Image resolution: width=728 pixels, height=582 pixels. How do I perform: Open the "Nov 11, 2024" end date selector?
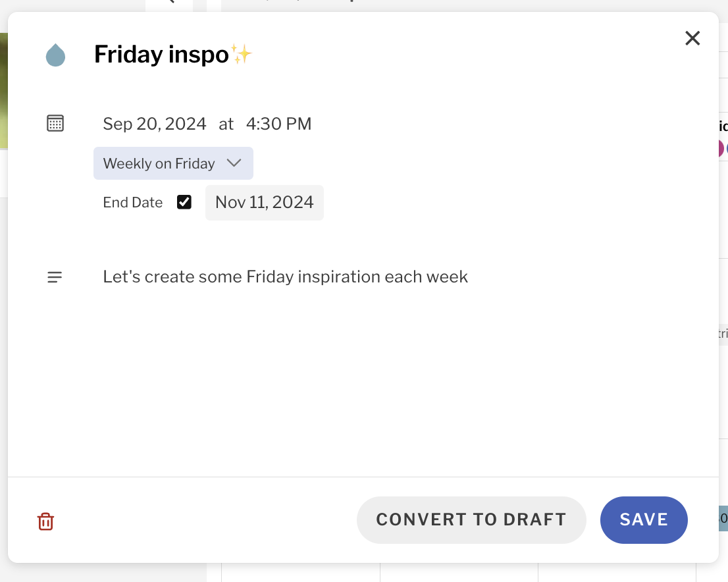point(264,202)
